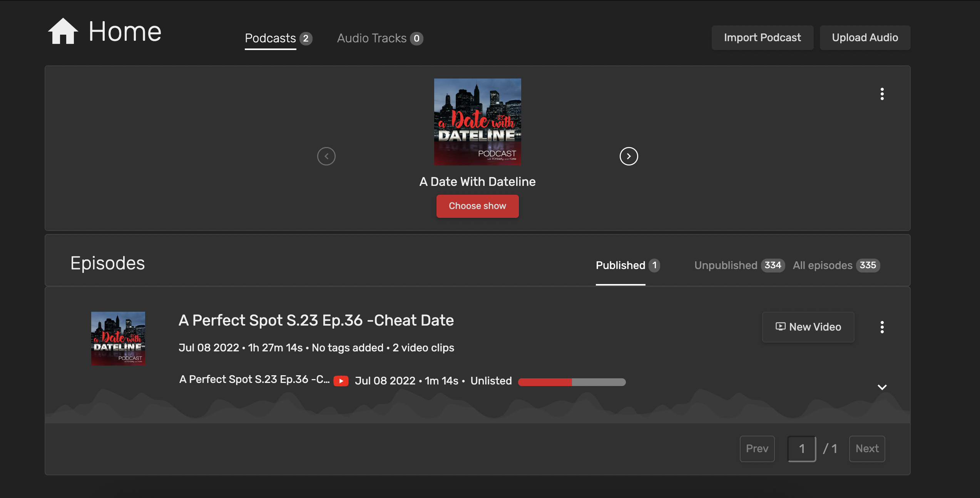980x498 pixels.
Task: Click the Unlisted status label
Action: 491,381
